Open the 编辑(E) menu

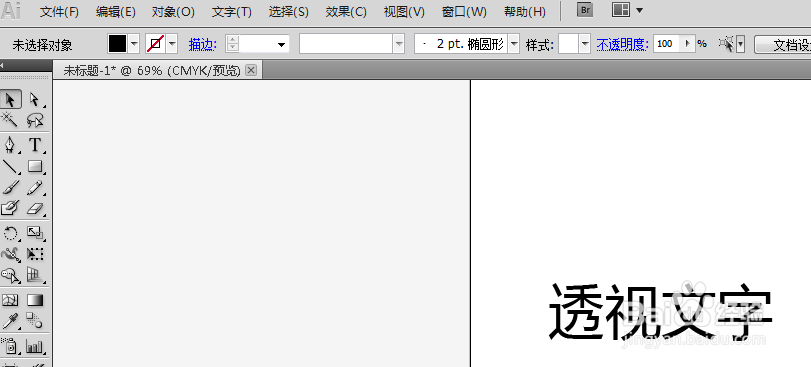[x=116, y=11]
